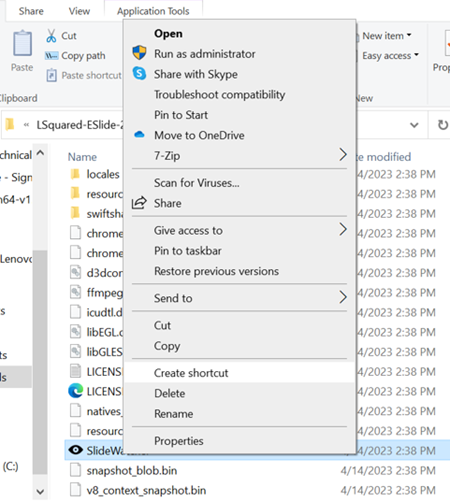Click the libGLES file icon
The image size is (450, 502).
[x=75, y=351]
